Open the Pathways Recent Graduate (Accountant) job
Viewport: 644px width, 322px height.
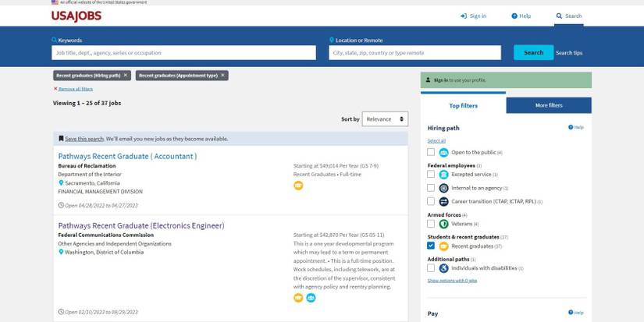(x=127, y=156)
